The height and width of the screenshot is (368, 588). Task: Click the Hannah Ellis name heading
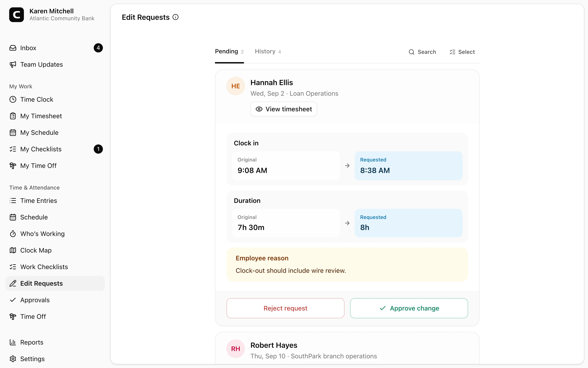point(272,82)
